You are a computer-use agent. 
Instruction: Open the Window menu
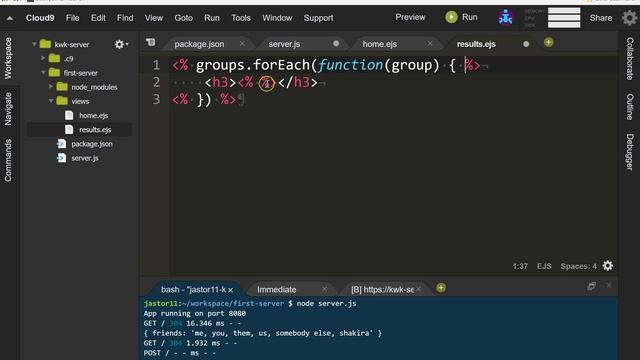click(277, 18)
